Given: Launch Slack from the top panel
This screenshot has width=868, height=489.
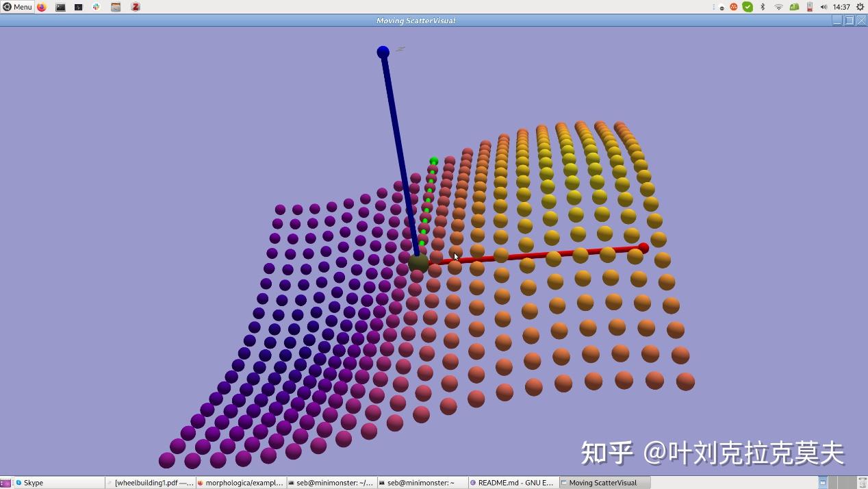Looking at the screenshot, I should pyautogui.click(x=97, y=7).
